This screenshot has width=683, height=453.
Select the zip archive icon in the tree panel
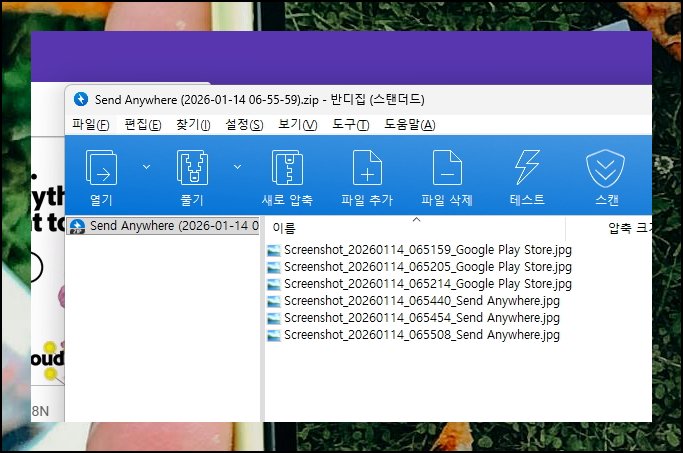[77, 226]
